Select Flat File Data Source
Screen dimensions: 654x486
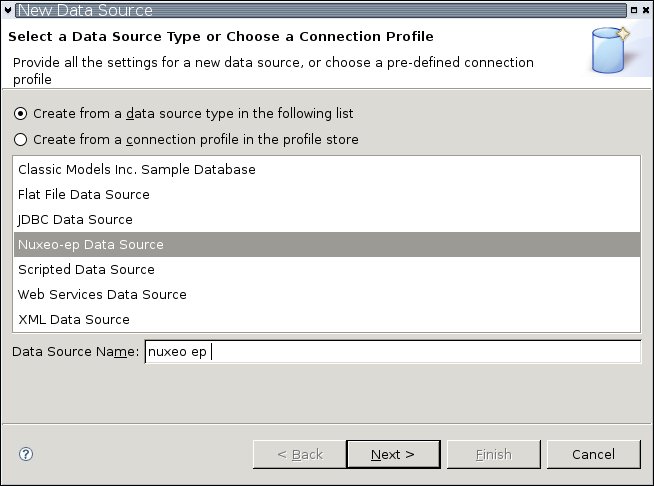84,195
